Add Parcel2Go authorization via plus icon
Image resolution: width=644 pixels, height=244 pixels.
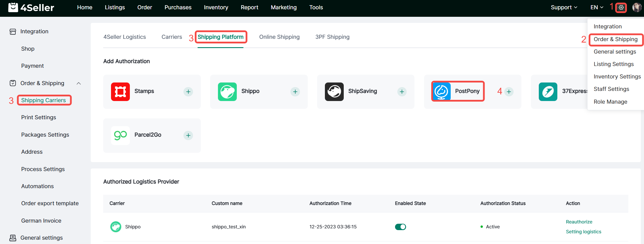click(188, 135)
